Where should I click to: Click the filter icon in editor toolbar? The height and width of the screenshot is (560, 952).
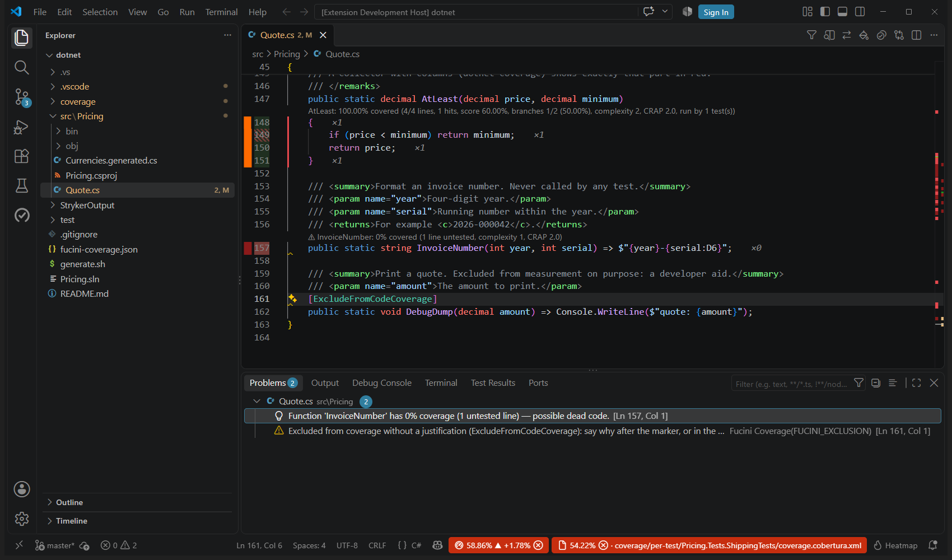(811, 35)
